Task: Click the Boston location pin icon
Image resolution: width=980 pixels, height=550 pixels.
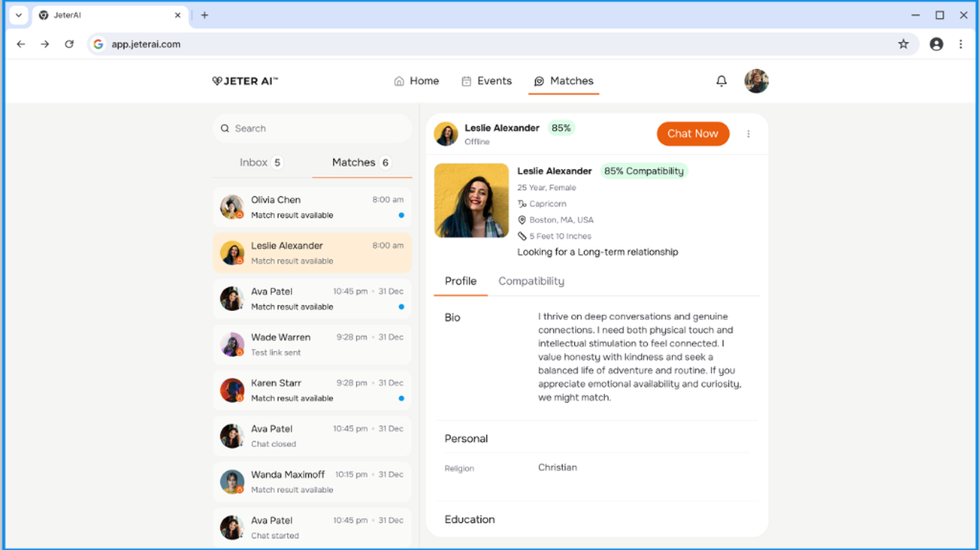Action: (522, 220)
